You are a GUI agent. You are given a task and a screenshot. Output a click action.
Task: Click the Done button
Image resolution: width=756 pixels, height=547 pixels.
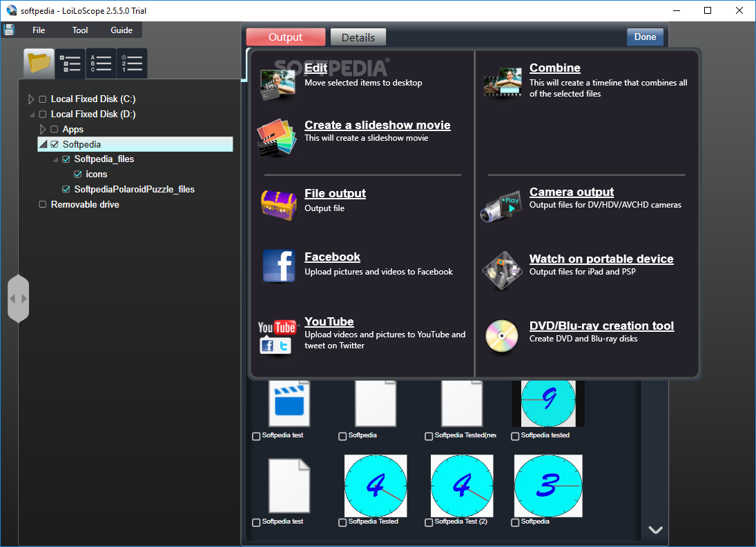(x=645, y=37)
